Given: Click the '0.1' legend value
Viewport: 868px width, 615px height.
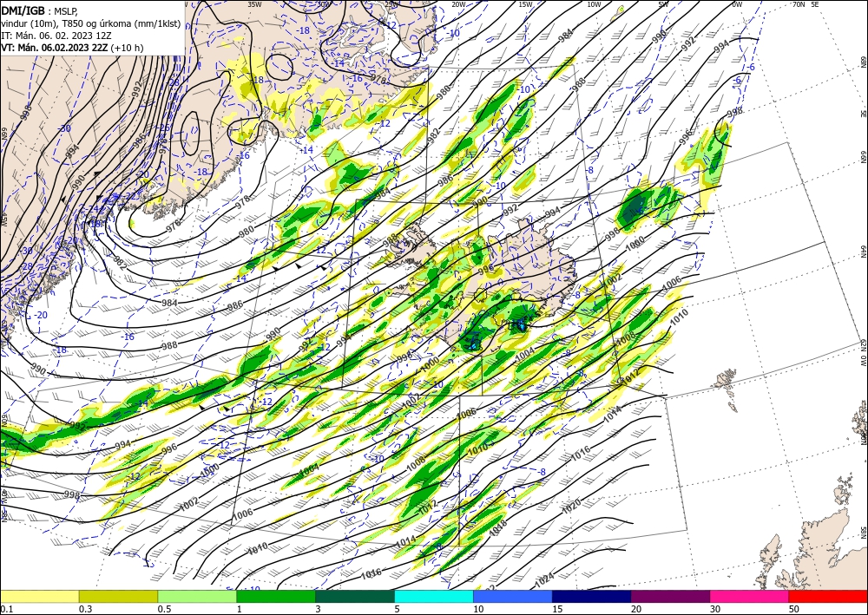Looking at the screenshot, I should click(x=6, y=609).
